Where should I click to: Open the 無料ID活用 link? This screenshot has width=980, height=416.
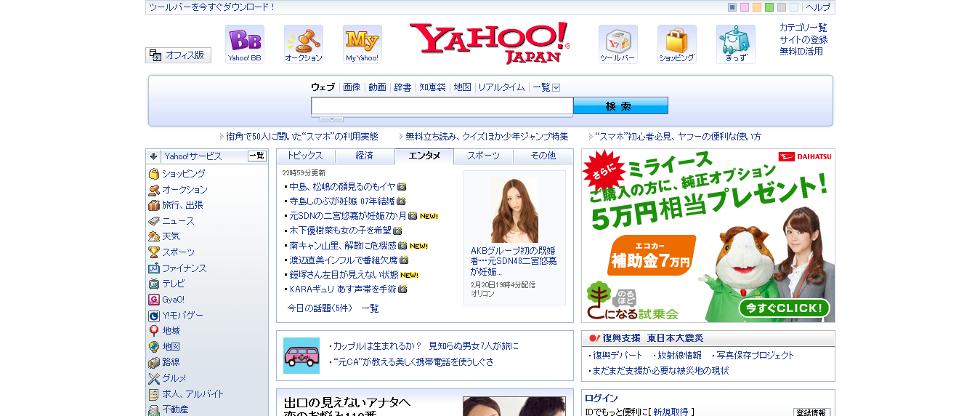[801, 51]
